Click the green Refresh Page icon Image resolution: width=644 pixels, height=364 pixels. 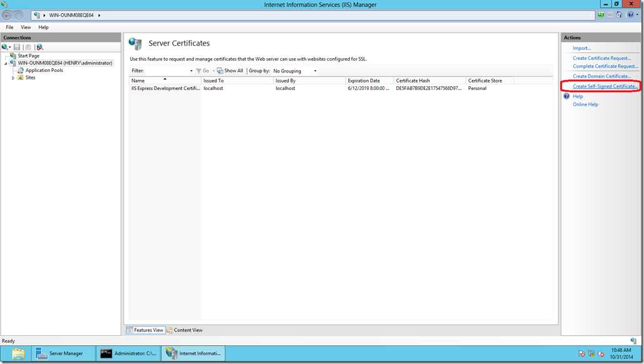pyautogui.click(x=601, y=15)
